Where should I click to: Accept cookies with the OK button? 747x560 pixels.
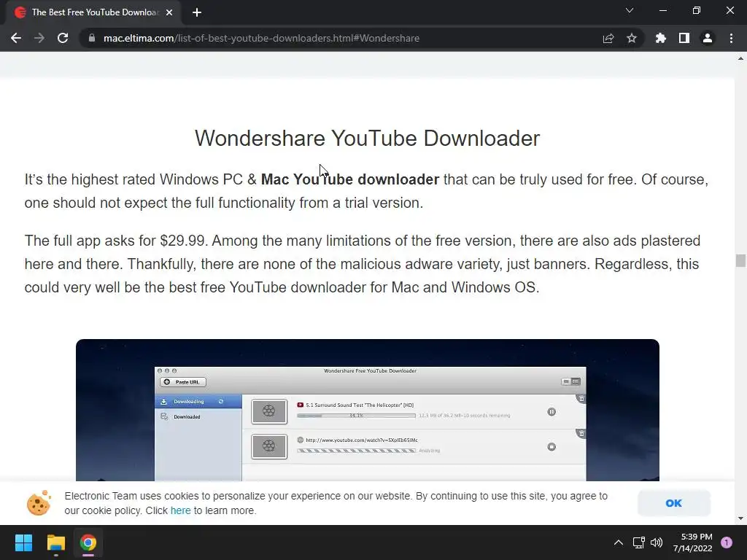pyautogui.click(x=673, y=503)
